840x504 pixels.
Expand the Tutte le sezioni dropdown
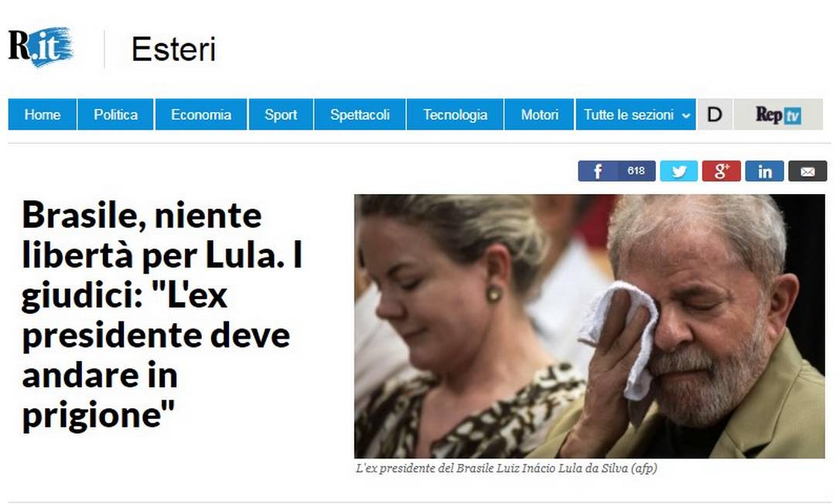pyautogui.click(x=635, y=114)
